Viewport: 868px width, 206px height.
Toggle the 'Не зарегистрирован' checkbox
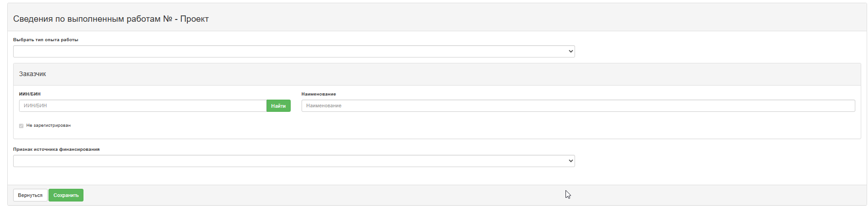point(21,126)
